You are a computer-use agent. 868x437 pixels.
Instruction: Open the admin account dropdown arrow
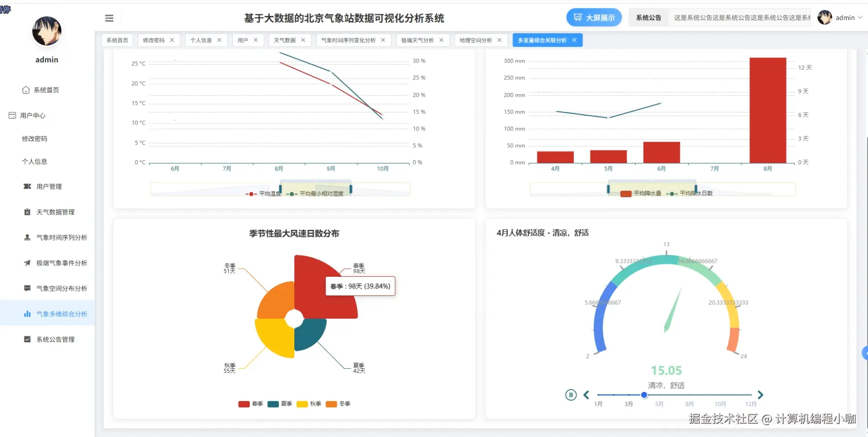[860, 18]
